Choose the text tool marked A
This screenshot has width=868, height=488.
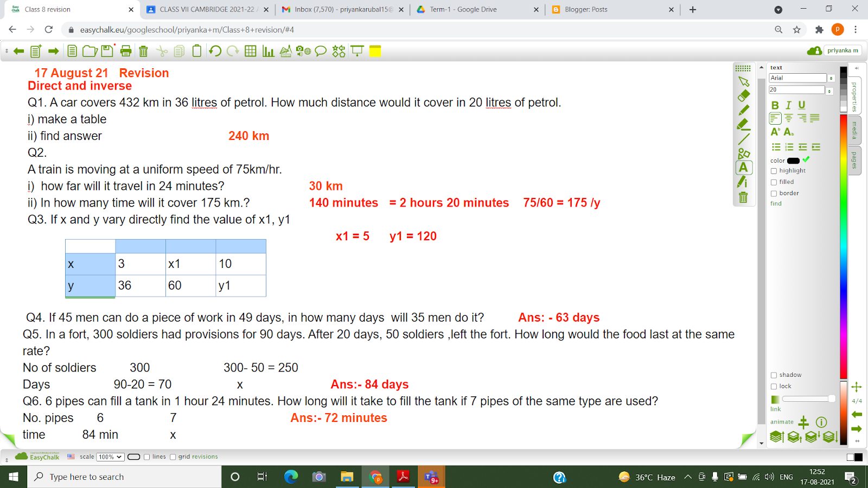744,168
